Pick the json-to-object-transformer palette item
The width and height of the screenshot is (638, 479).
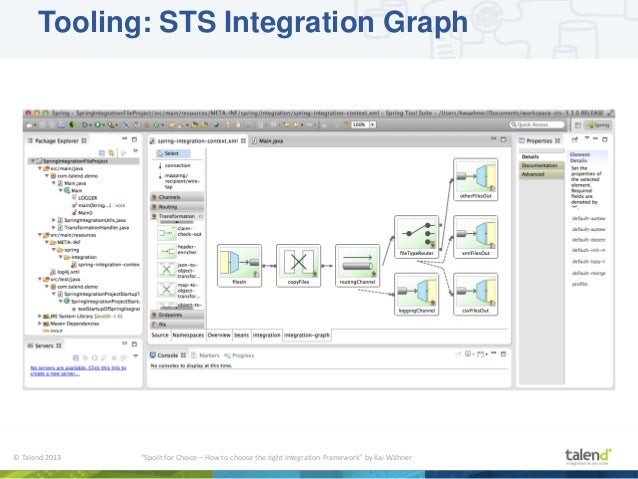(179, 270)
